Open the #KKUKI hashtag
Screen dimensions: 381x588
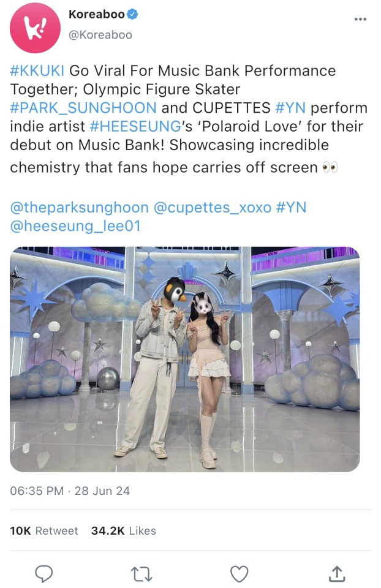[37, 70]
